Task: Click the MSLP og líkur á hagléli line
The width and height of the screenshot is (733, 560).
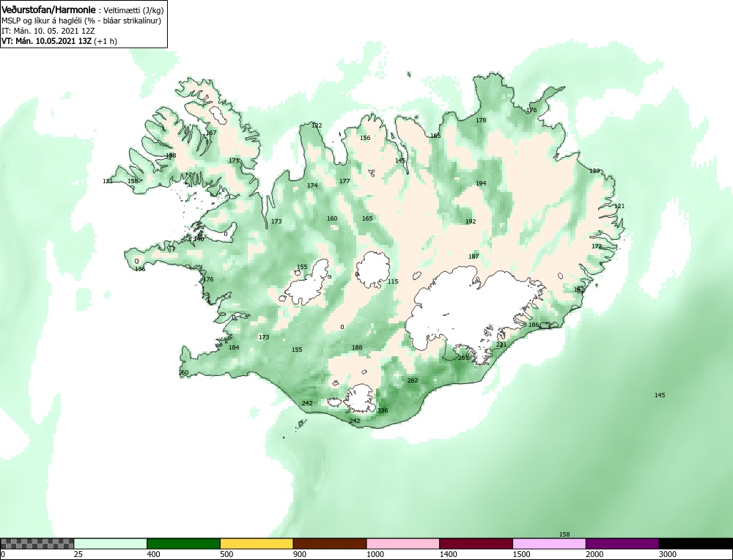Action: pos(81,21)
